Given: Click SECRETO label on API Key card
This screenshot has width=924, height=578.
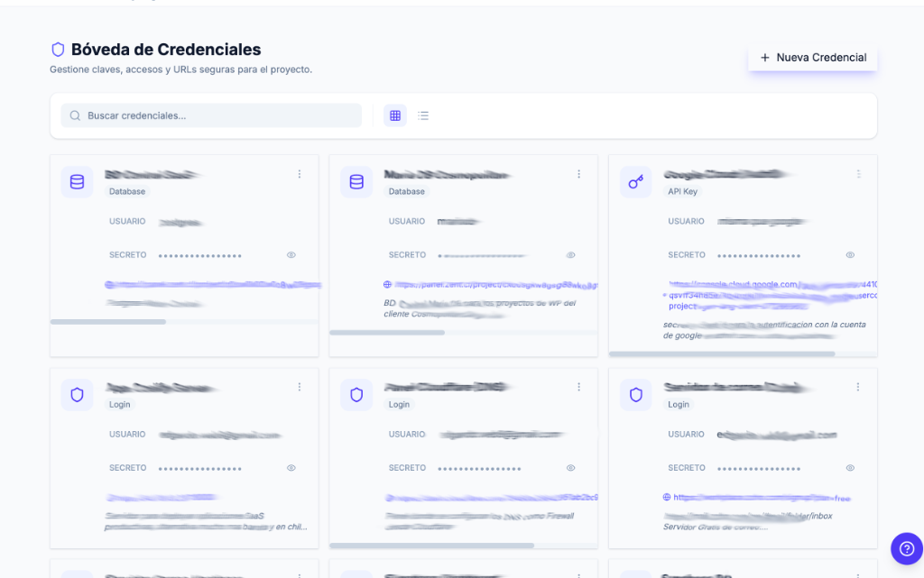Looking at the screenshot, I should coord(687,255).
